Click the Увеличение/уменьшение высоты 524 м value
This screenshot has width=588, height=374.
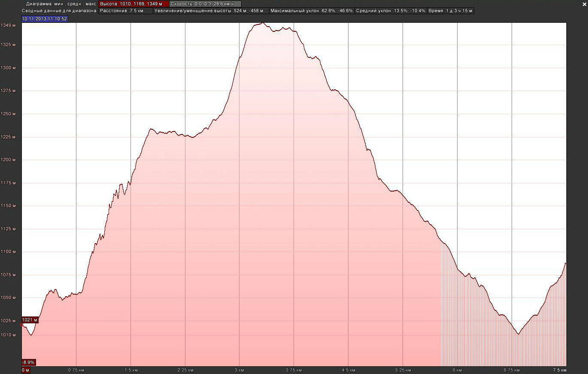211,11
